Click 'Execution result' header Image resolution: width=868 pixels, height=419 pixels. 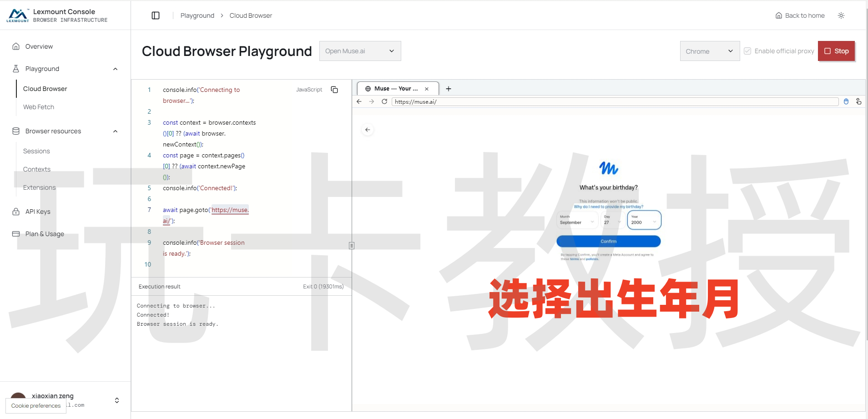click(x=160, y=287)
